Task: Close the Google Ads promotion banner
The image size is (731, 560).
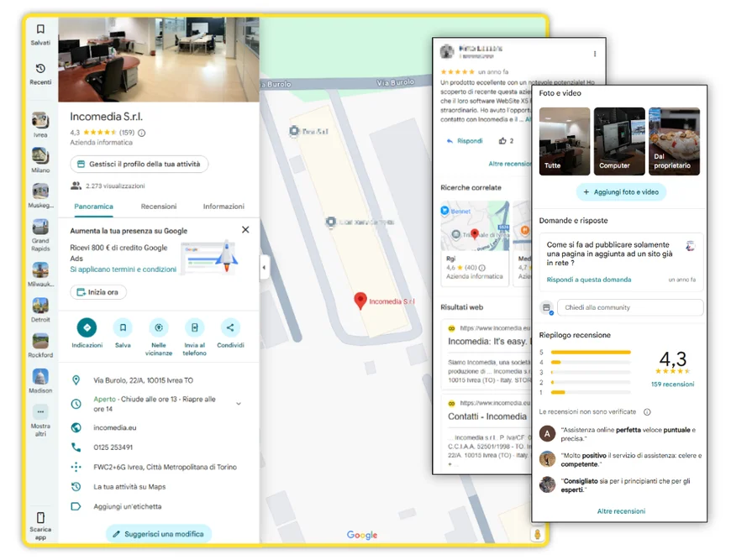Action: tap(245, 230)
